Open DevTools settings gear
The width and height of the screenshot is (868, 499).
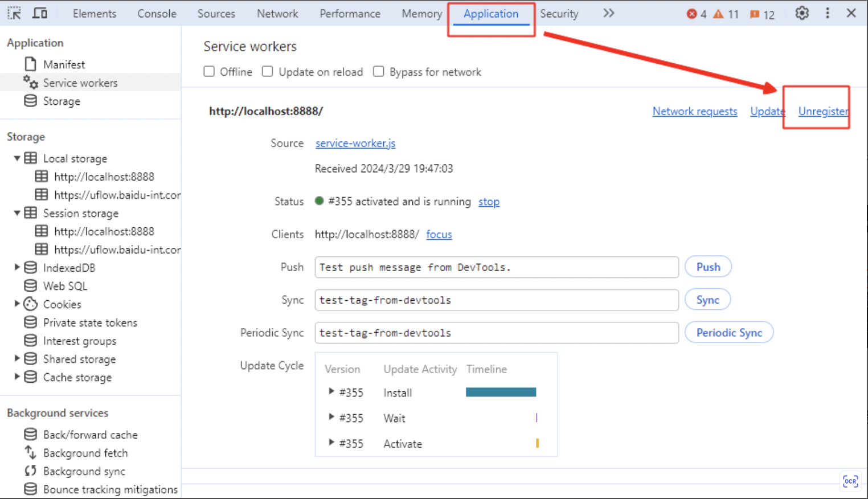[802, 13]
